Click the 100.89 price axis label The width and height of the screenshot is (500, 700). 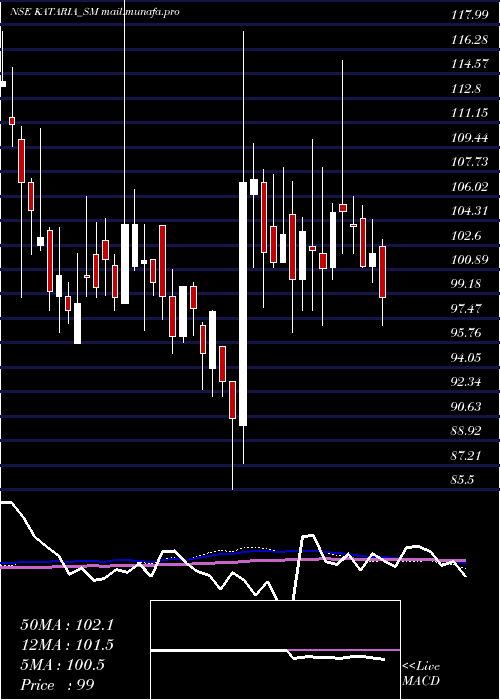point(470,260)
